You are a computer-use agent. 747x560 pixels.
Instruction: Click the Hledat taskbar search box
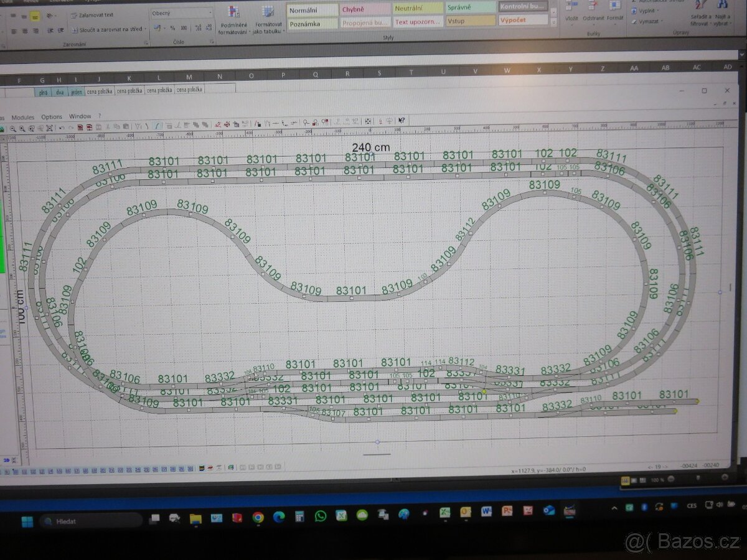click(90, 521)
